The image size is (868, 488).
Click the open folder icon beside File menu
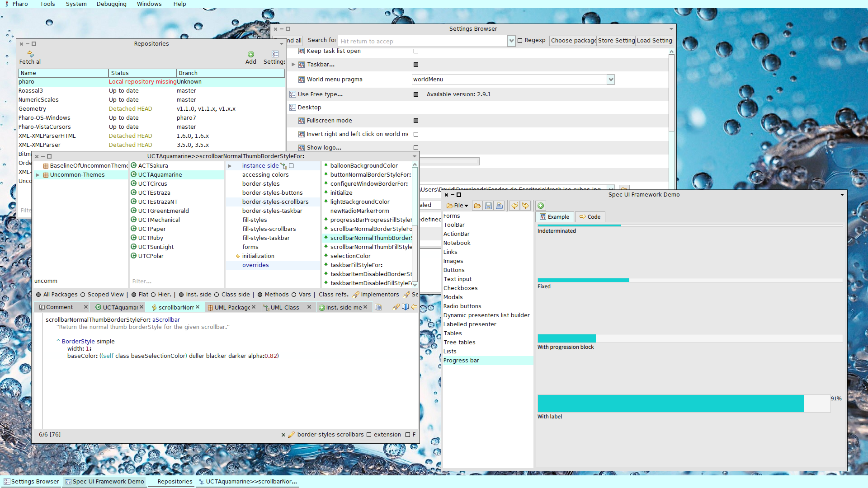(477, 206)
